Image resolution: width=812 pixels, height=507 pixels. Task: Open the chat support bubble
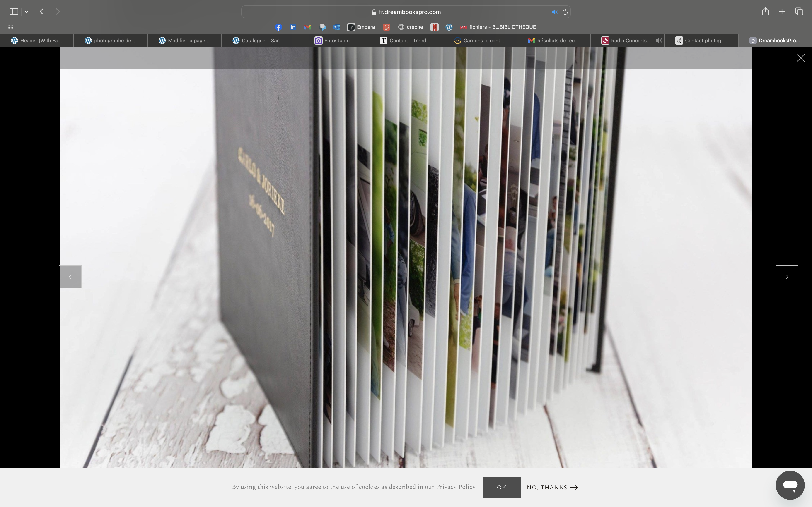click(790, 485)
